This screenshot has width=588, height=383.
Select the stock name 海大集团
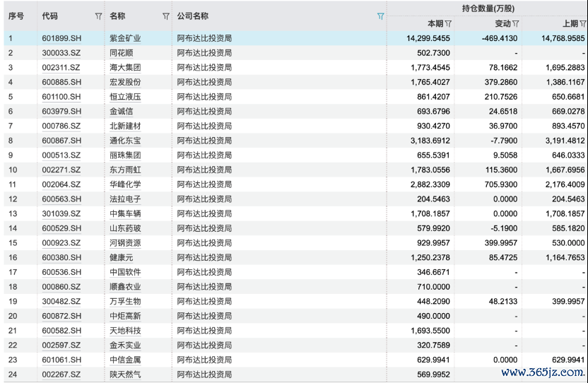[125, 68]
